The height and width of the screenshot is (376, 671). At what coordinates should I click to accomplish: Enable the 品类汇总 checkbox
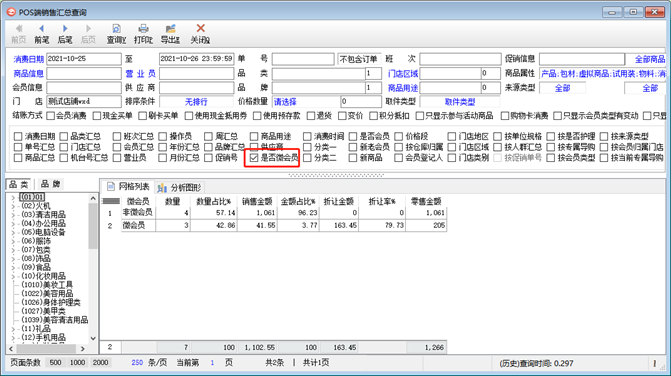coord(64,136)
